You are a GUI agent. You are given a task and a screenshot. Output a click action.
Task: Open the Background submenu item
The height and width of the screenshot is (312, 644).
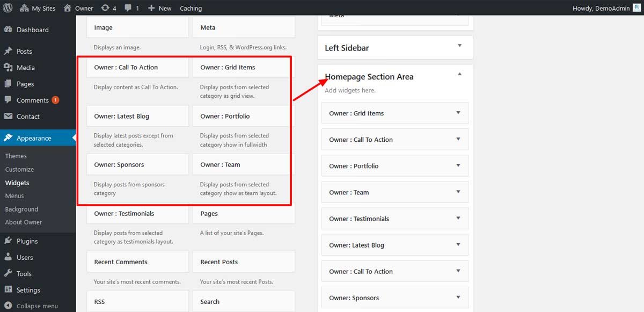click(21, 209)
